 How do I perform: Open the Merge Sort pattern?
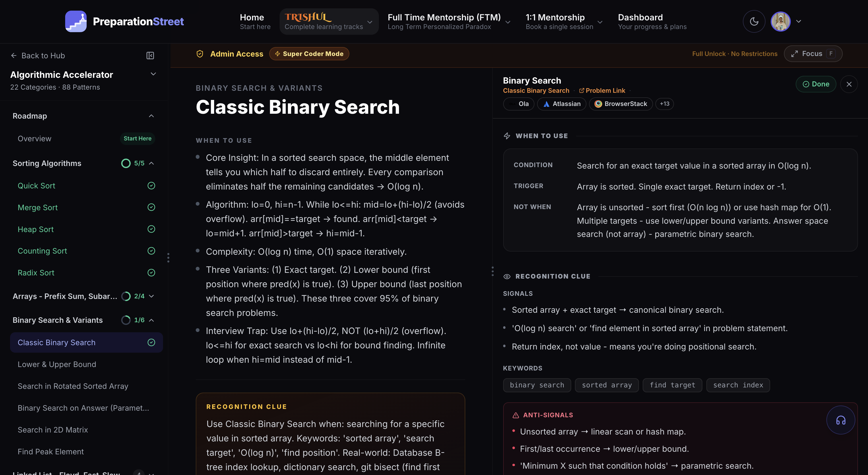38,207
